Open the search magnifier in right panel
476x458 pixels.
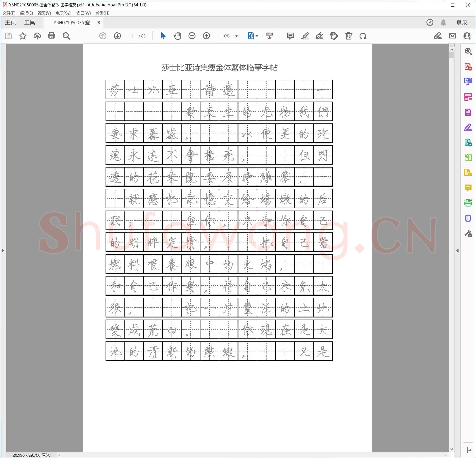click(x=468, y=51)
